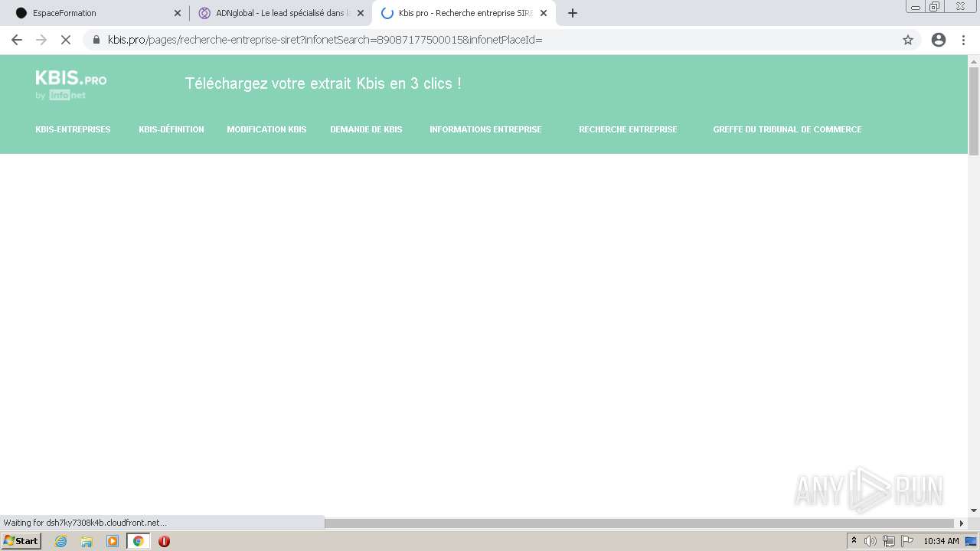
Task: Go to MODIFICATION KBIS
Action: pos(266,129)
